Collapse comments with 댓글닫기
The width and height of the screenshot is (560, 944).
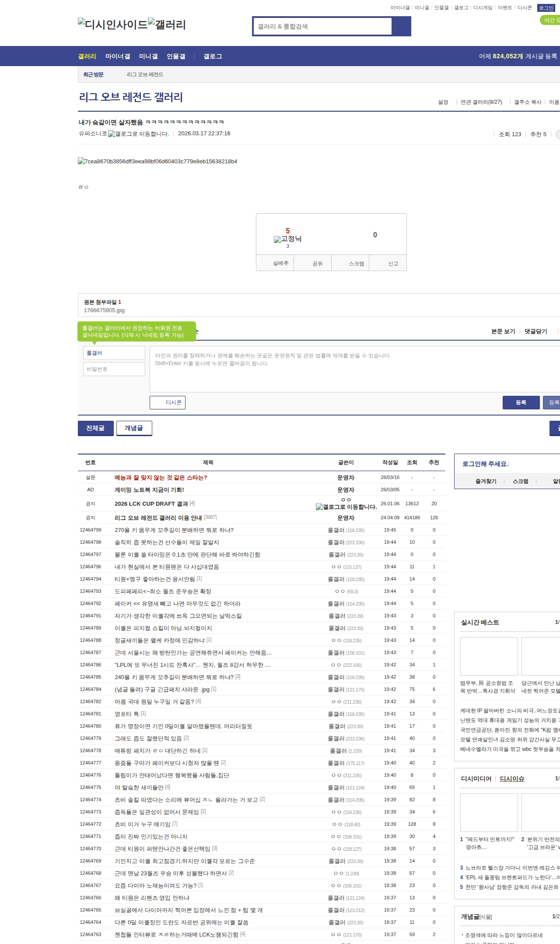tap(536, 331)
